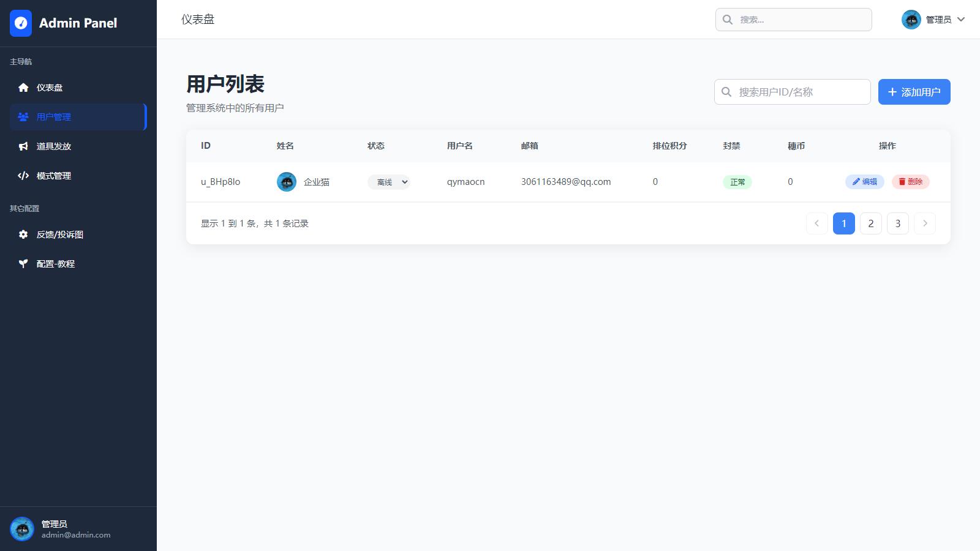Click the previous page arrow

coord(816,223)
